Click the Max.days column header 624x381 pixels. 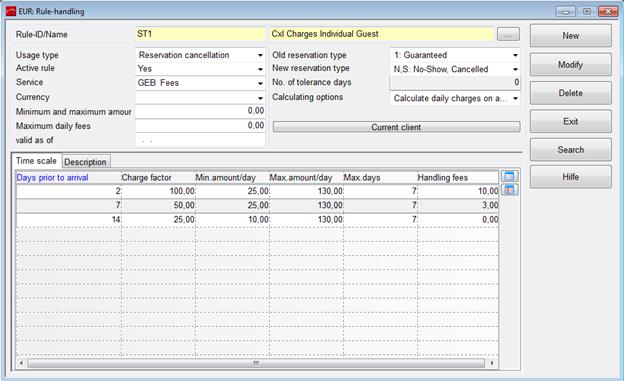(380, 178)
